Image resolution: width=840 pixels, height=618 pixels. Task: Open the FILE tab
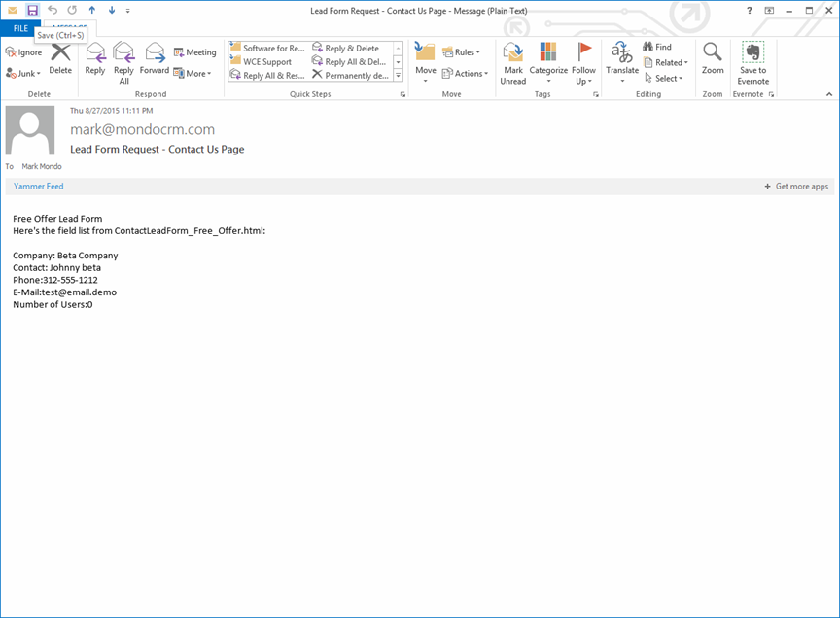(20, 28)
